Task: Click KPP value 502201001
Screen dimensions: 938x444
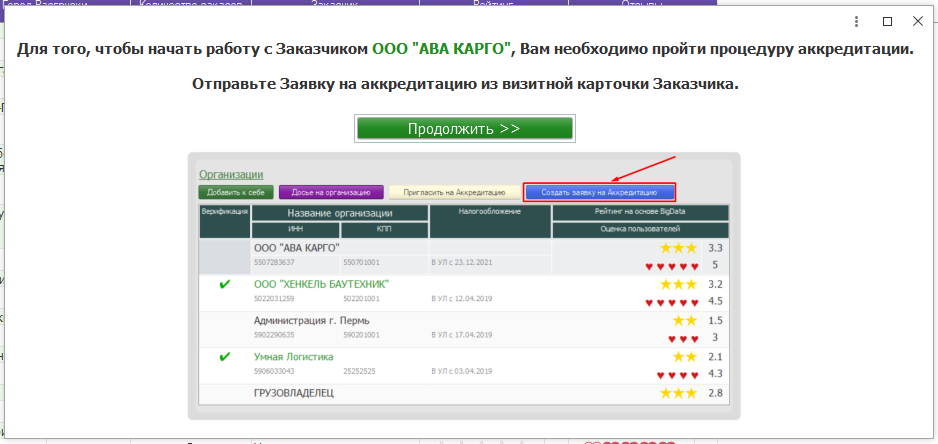Action: click(361, 299)
